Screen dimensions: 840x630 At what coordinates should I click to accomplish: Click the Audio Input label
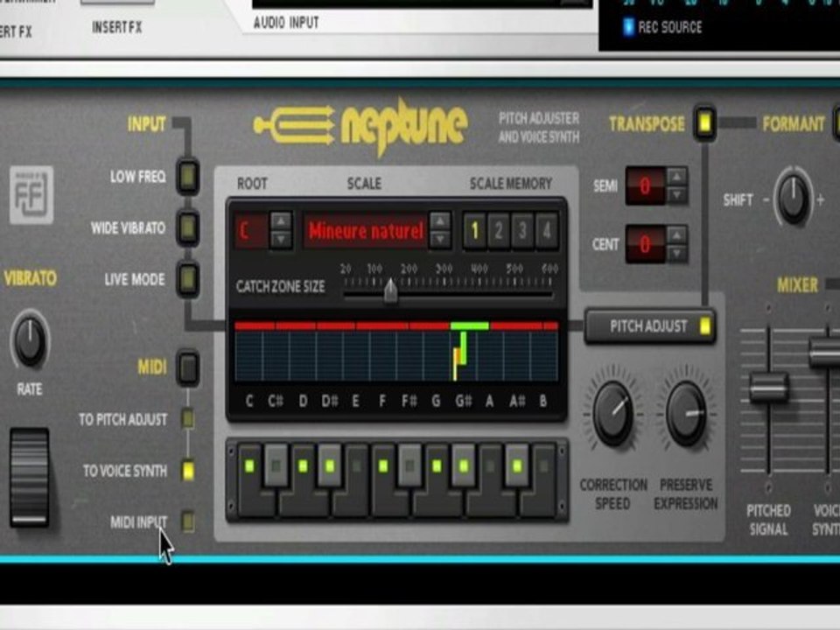tap(286, 23)
